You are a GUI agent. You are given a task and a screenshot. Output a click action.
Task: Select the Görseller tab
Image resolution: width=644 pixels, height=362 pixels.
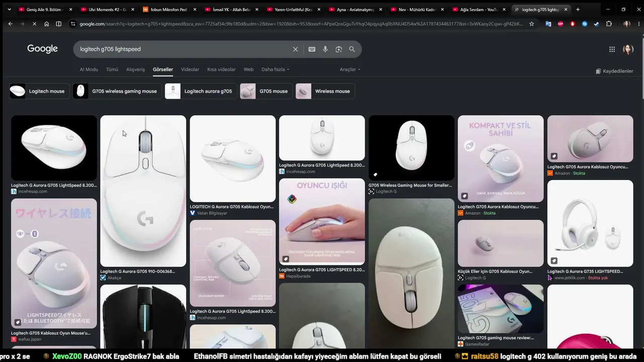[163, 69]
